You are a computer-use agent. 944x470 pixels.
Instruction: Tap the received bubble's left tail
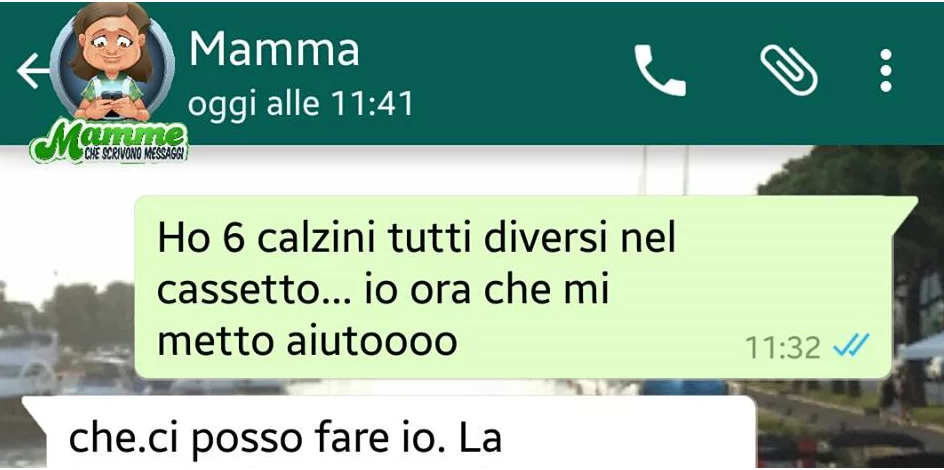(35, 408)
